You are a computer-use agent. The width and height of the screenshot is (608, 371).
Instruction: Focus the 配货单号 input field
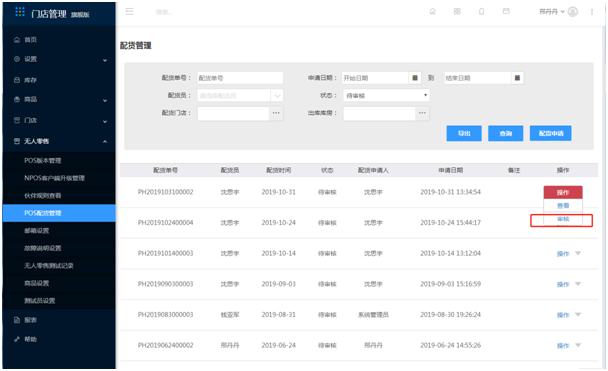pyautogui.click(x=240, y=78)
